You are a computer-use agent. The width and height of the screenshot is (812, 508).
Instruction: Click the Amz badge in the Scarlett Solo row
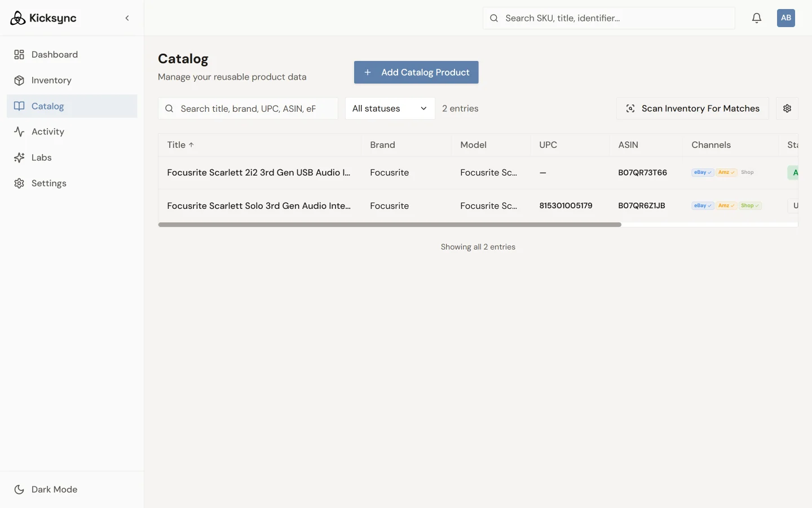click(726, 206)
